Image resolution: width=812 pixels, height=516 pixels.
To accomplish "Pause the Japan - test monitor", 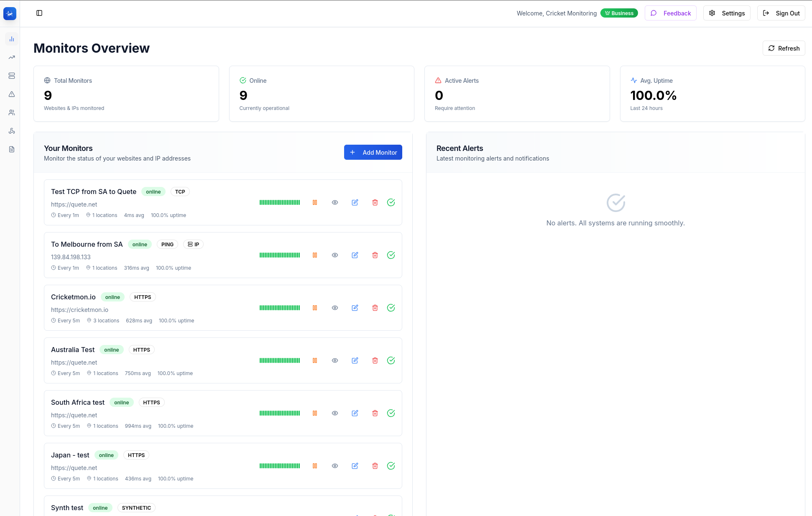I will click(x=315, y=465).
